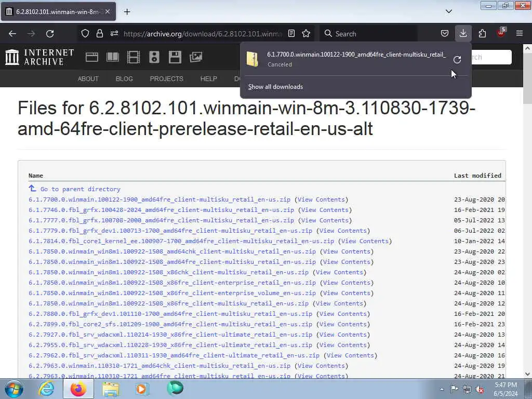This screenshot has height=399, width=532.
Task: Click the archive.org URL address field
Action: pos(202,34)
